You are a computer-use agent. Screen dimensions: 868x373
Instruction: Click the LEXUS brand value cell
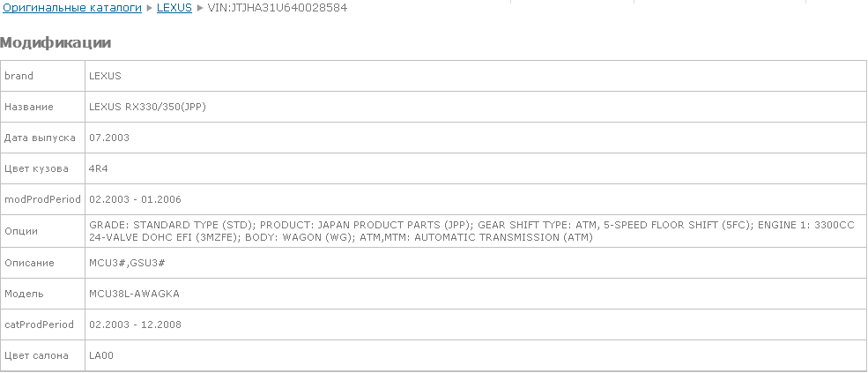pyautogui.click(x=105, y=76)
